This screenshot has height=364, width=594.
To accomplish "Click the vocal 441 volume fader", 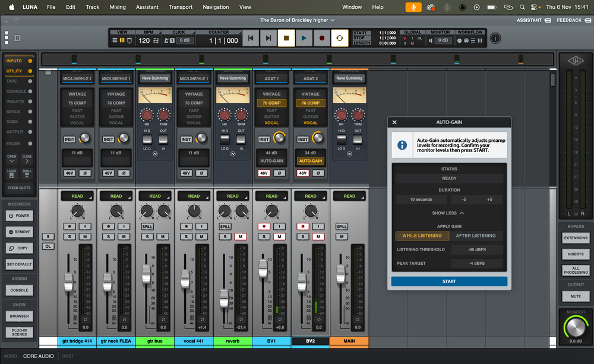I will click(185, 278).
